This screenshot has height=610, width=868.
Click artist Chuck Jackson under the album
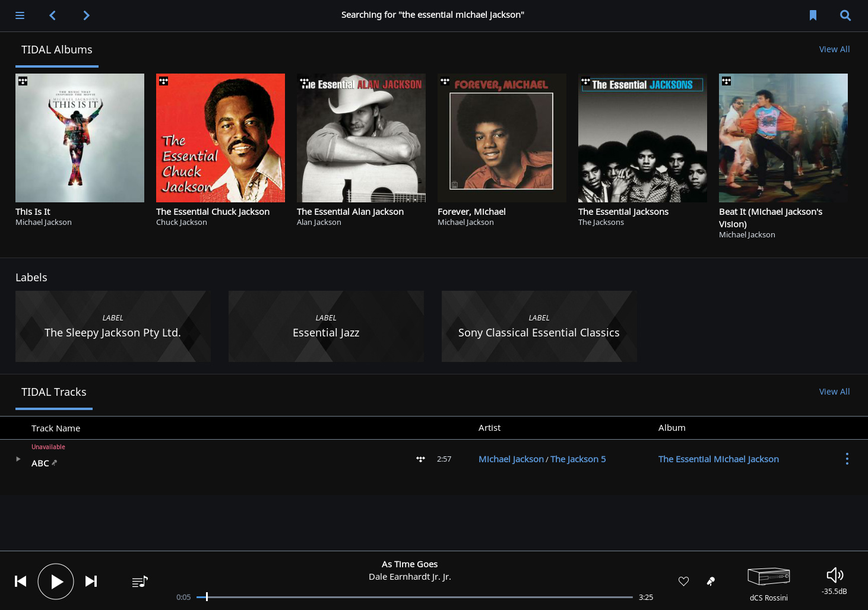click(x=182, y=223)
